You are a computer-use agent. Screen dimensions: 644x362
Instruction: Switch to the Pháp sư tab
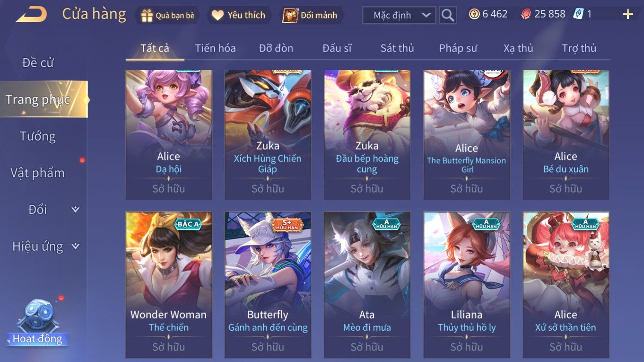458,48
